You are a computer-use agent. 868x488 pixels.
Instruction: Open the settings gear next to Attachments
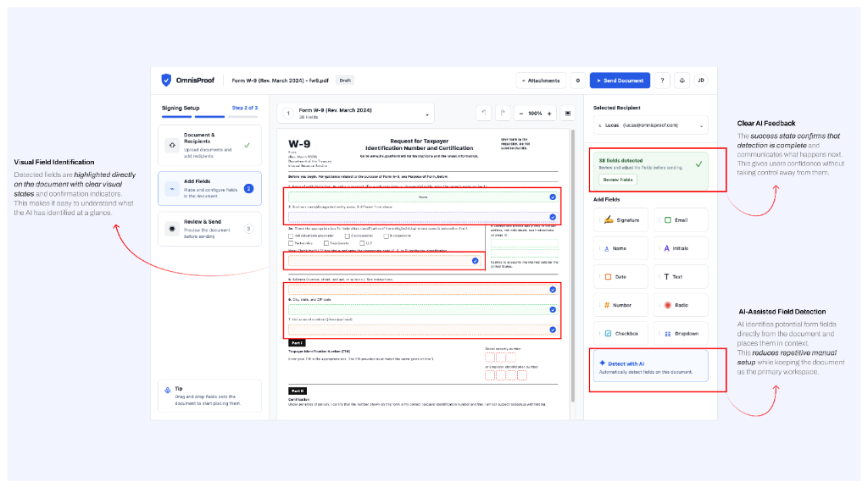(578, 80)
